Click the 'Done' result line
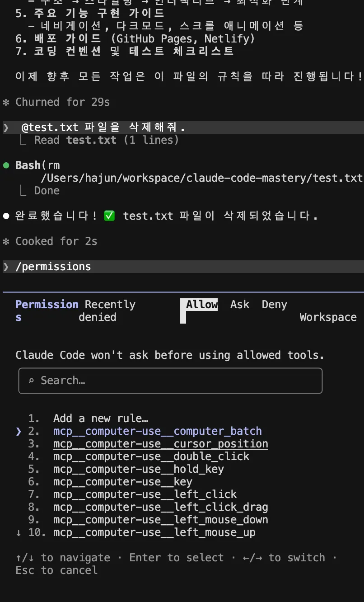The height and width of the screenshot is (602, 364). pos(47,191)
